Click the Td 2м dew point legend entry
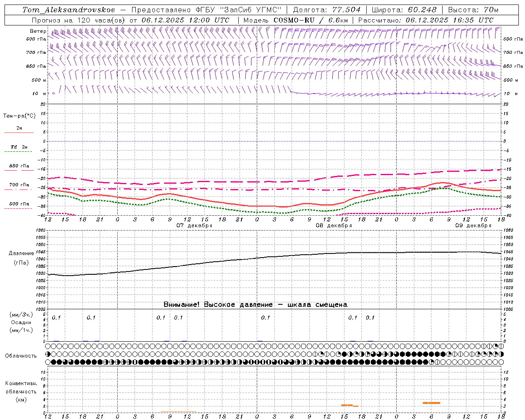 [19, 147]
